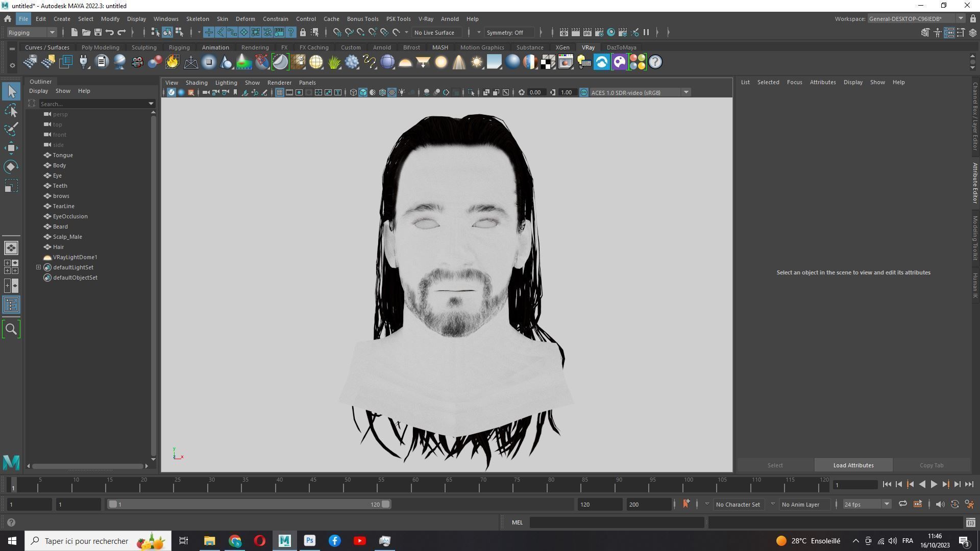
Task: Click the V-Ray help question mark icon
Action: click(x=655, y=62)
